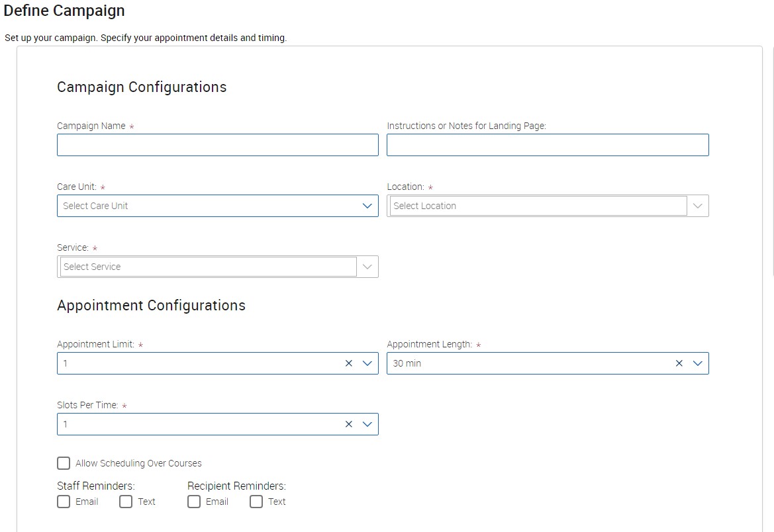
Task: Clear the Slots Per Time value with X icon
Action: click(349, 424)
